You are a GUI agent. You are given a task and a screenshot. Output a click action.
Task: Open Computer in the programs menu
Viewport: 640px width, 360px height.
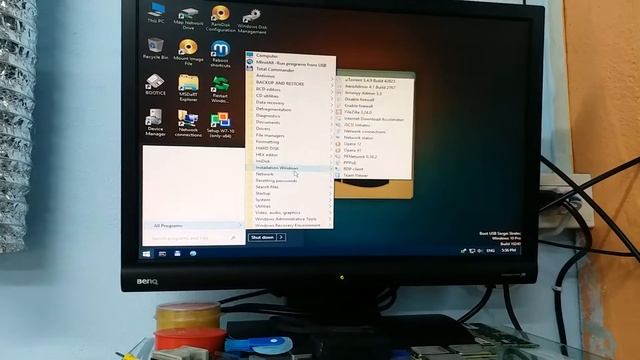click(290, 56)
